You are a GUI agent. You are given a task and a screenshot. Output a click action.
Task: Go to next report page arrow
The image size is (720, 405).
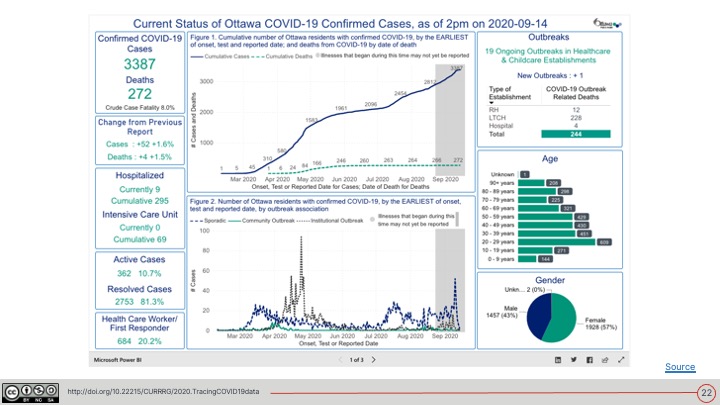374,360
